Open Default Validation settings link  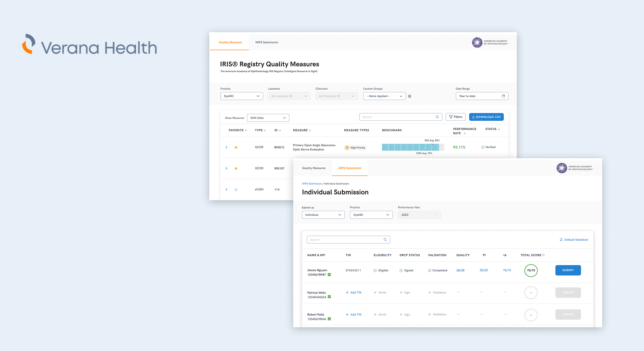pos(574,240)
